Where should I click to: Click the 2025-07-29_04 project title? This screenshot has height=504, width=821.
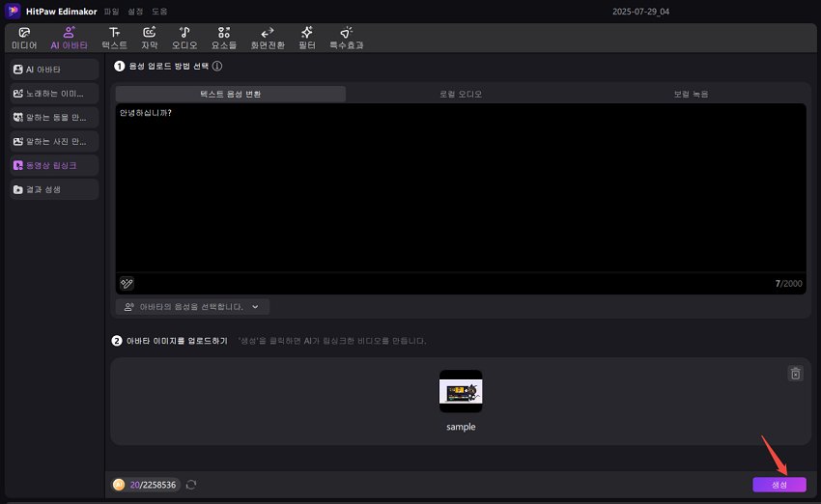click(x=640, y=12)
